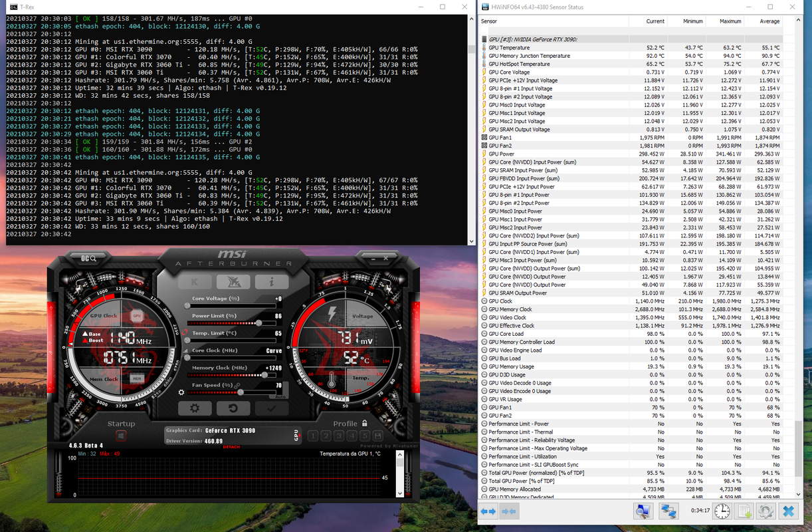Open the voltage-frequency curve editor icon
This screenshot has height=532, width=812.
pos(184,350)
